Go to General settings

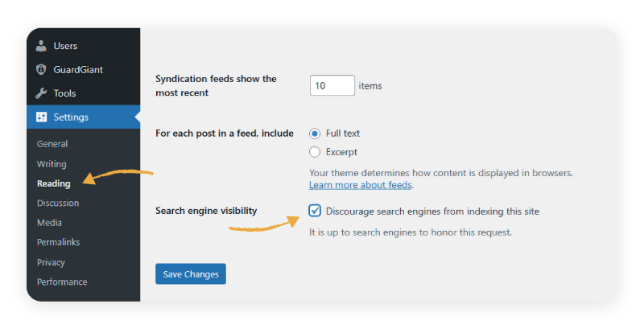click(x=52, y=144)
